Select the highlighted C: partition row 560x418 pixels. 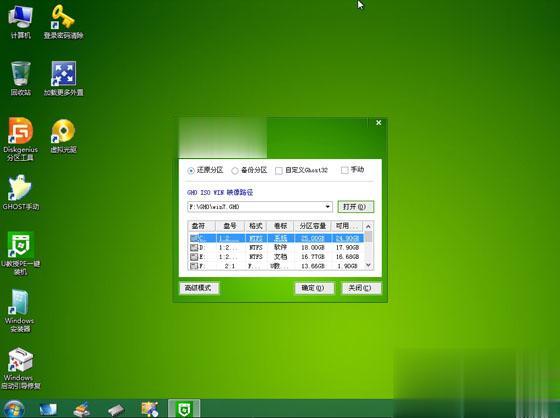click(x=276, y=238)
